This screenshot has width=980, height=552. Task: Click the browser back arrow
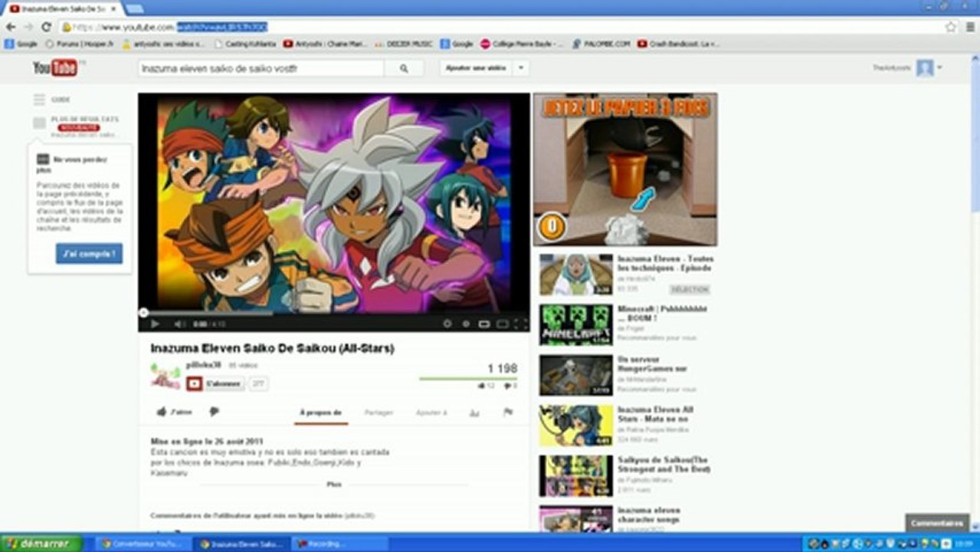click(x=11, y=26)
